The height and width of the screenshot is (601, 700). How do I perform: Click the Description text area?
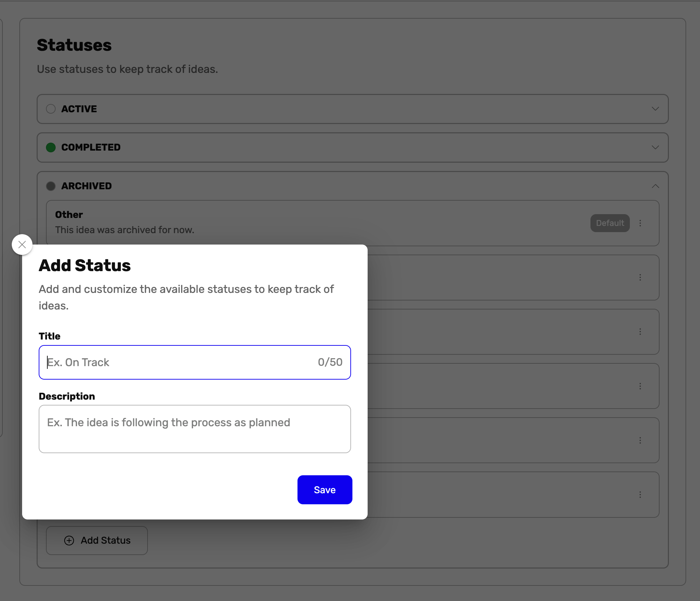[195, 429]
